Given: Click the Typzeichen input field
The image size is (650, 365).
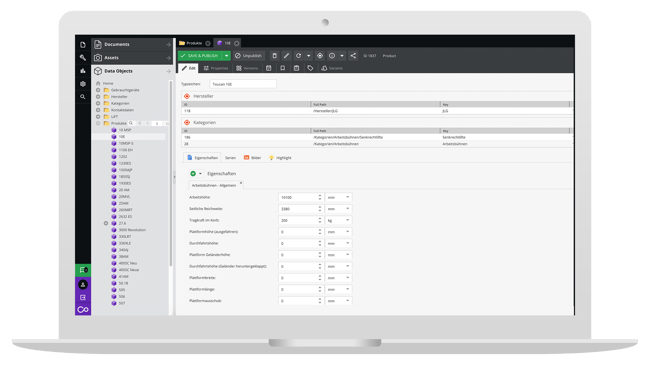Looking at the screenshot, I should click(243, 84).
